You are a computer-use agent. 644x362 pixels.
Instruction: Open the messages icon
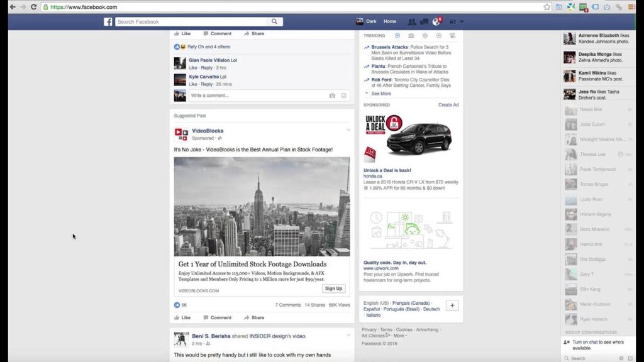click(x=424, y=22)
